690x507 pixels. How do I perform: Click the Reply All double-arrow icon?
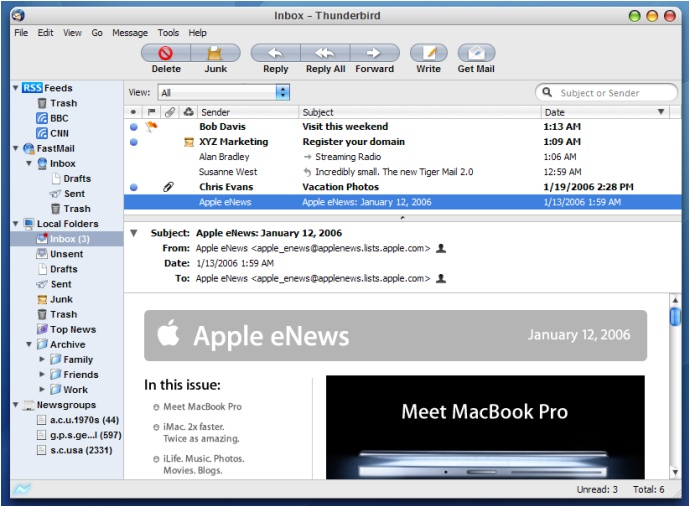pyautogui.click(x=325, y=53)
